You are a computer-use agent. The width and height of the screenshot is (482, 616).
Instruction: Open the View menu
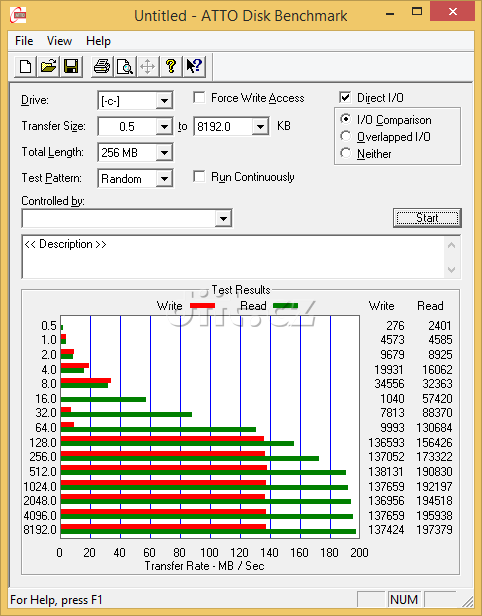click(59, 41)
